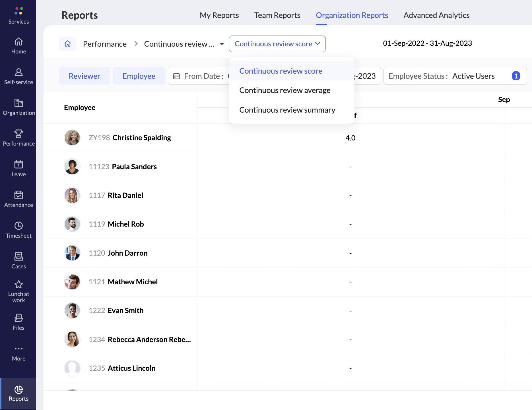The width and height of the screenshot is (532, 410).
Task: Click Evan Smith's avatar
Action: pos(72,310)
